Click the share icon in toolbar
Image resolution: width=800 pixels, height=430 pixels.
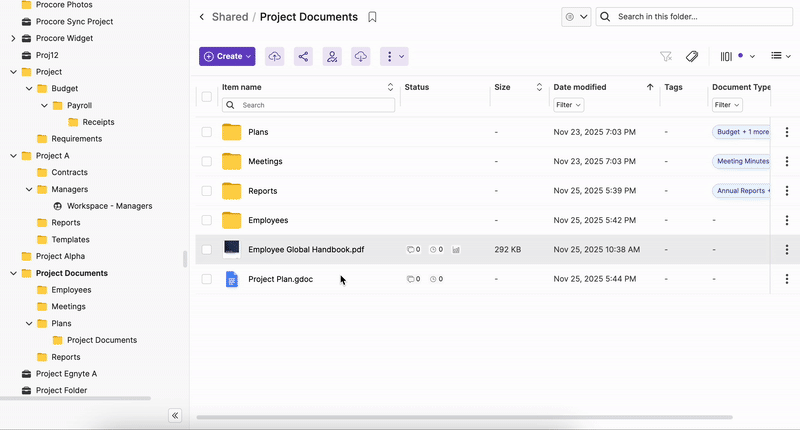point(303,56)
